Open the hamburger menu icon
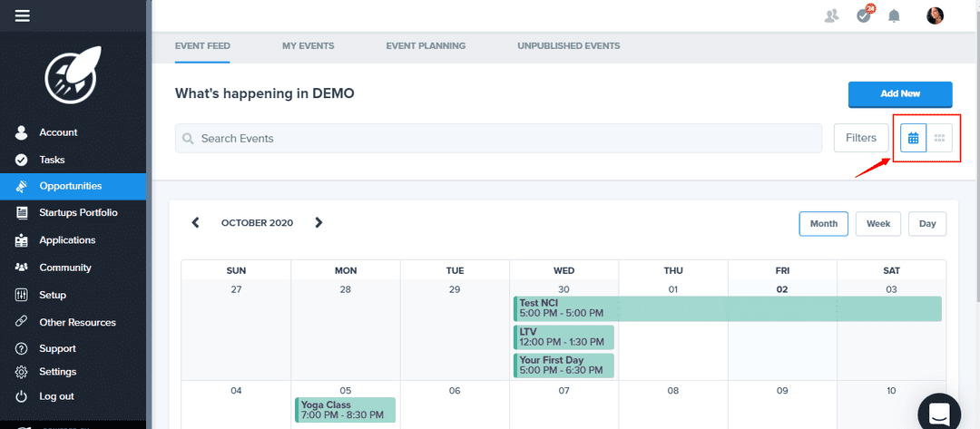 pos(23,15)
